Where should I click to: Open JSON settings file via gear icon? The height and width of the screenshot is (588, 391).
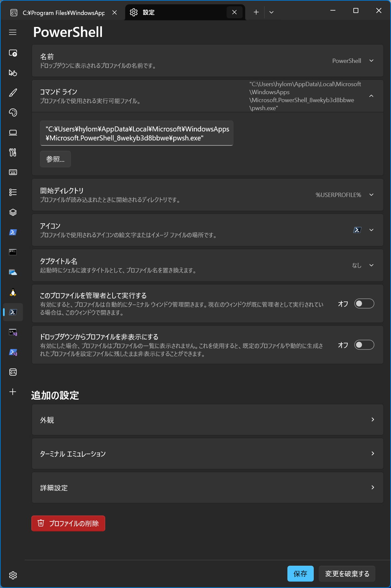pos(13,575)
